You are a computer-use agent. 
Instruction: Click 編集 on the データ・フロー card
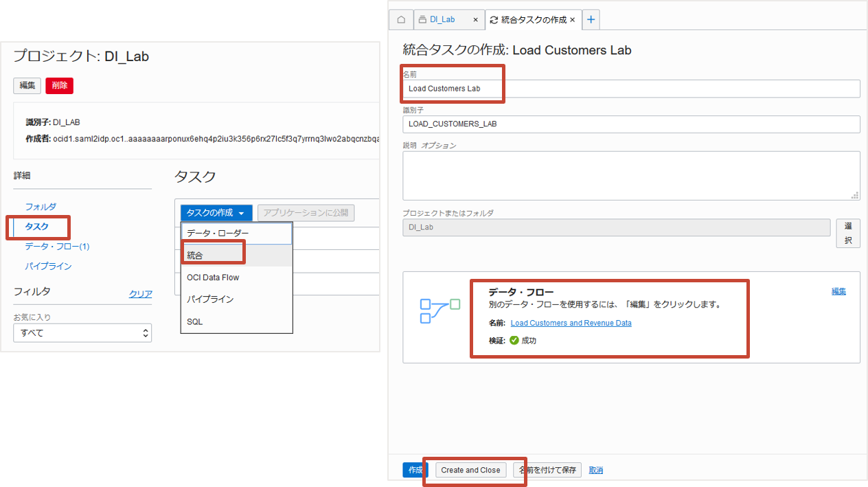tap(838, 291)
